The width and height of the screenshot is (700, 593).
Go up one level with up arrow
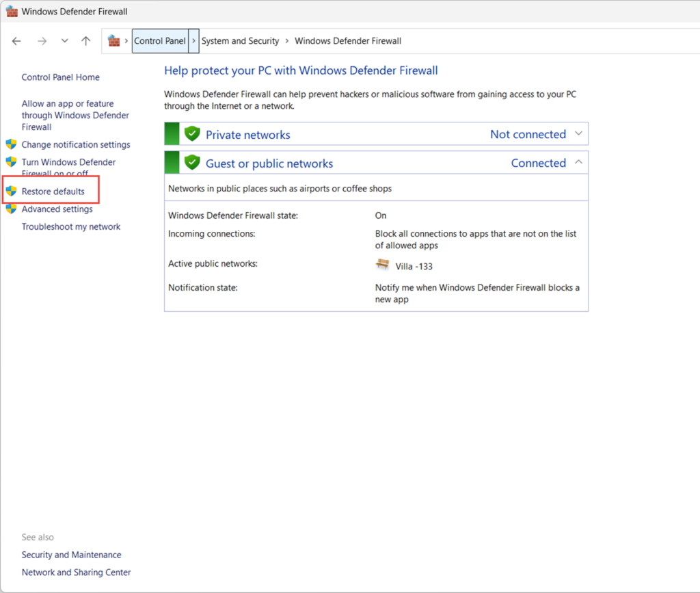pos(85,41)
